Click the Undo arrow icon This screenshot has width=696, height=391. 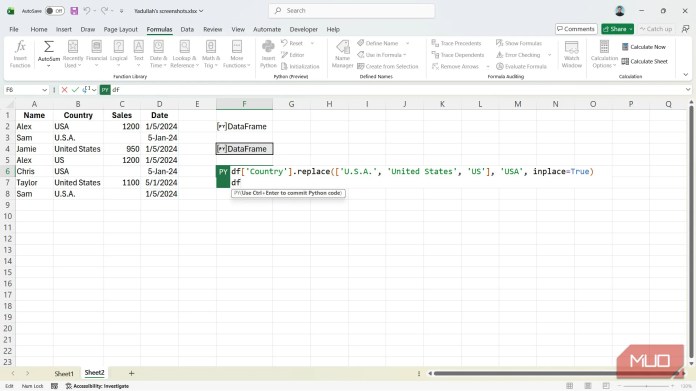pyautogui.click(x=87, y=11)
